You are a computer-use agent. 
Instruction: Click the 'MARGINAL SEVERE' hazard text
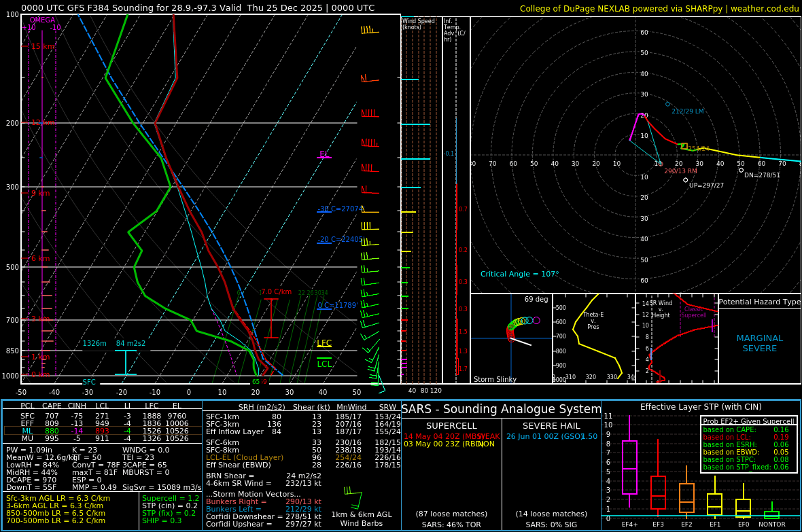[760, 343]
